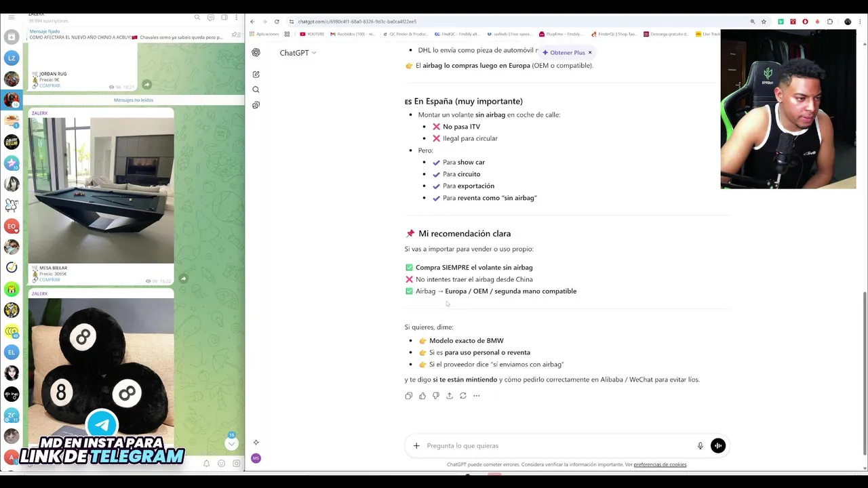The height and width of the screenshot is (488, 868).
Task: Open the Recibidos Gmail bookmark
Action: pyautogui.click(x=352, y=34)
